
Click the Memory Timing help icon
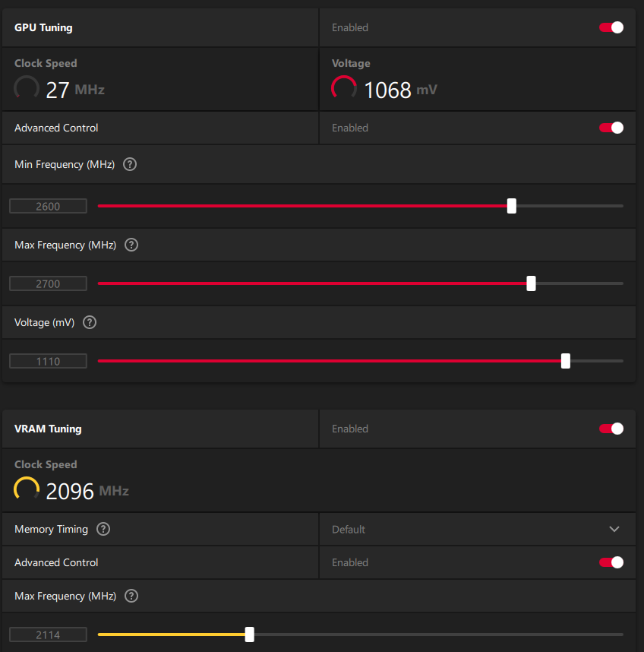tap(103, 529)
